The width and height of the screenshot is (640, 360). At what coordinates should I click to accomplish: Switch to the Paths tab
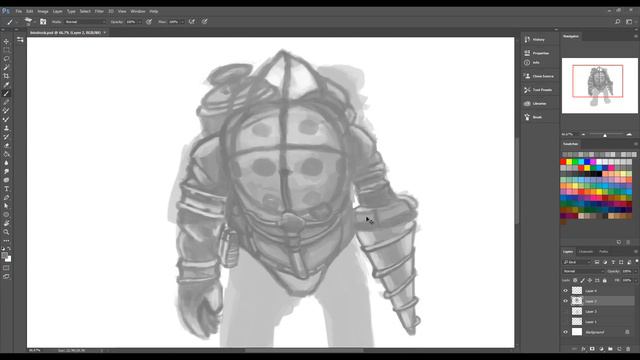(604, 251)
